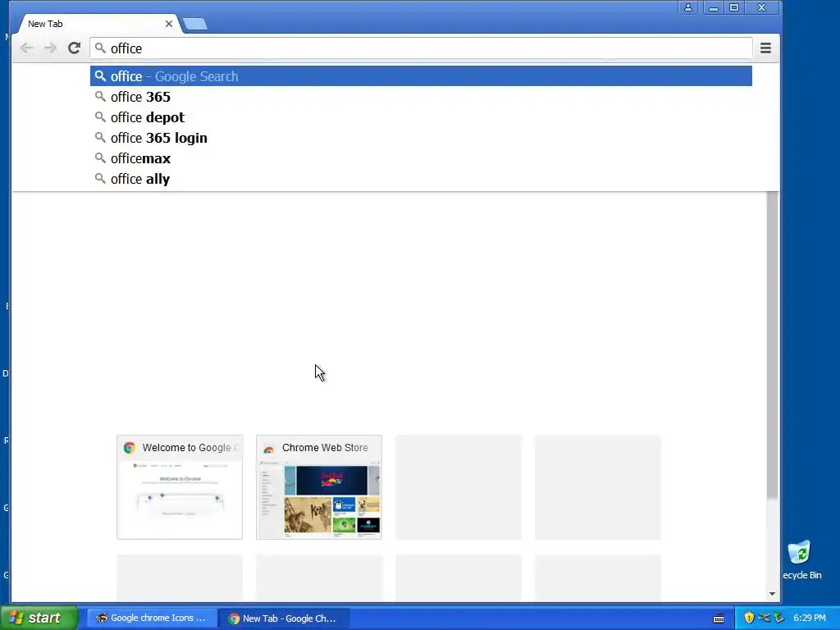Click the yellow security shield tray icon
Image resolution: width=840 pixels, height=630 pixels.
[749, 619]
